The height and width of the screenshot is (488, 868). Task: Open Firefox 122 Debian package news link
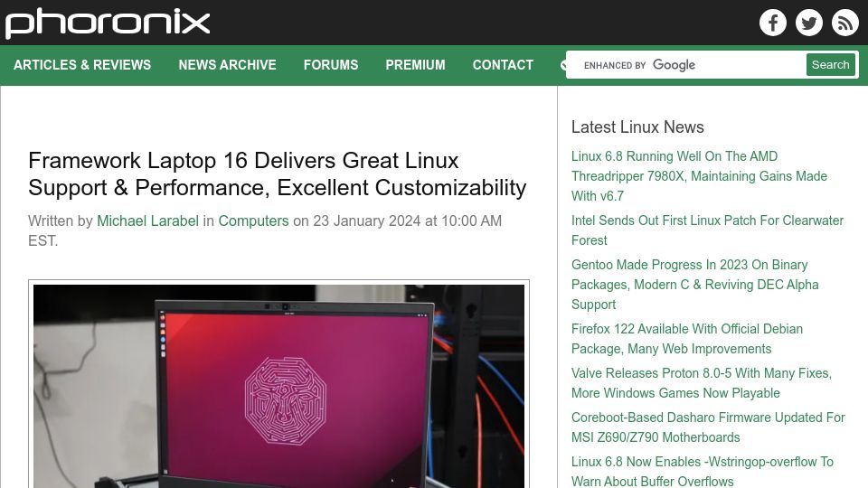[x=687, y=339]
